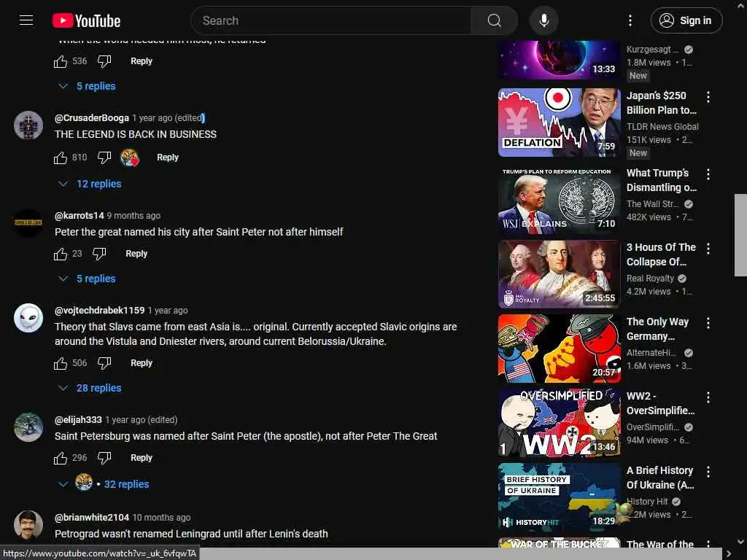Reply to the elijah333 comment
747x560 pixels.
[x=141, y=458]
